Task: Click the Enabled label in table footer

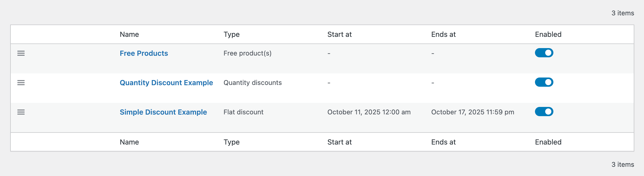Action: click(548, 142)
